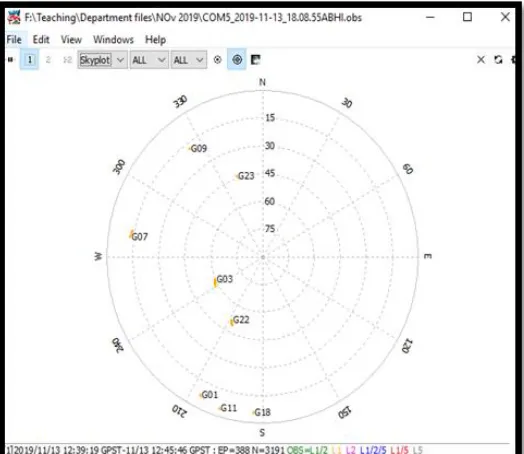
Task: Click the connect icon at toolbar start
Action: 11,60
